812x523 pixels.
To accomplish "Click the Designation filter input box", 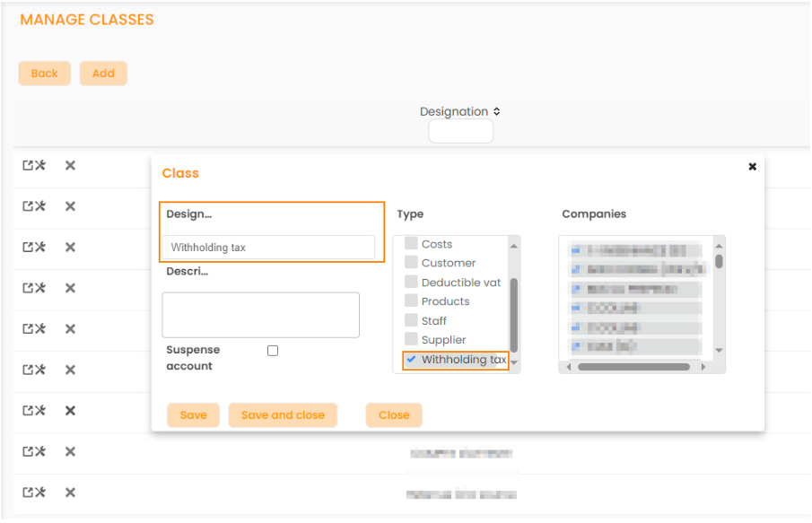I will click(460, 132).
